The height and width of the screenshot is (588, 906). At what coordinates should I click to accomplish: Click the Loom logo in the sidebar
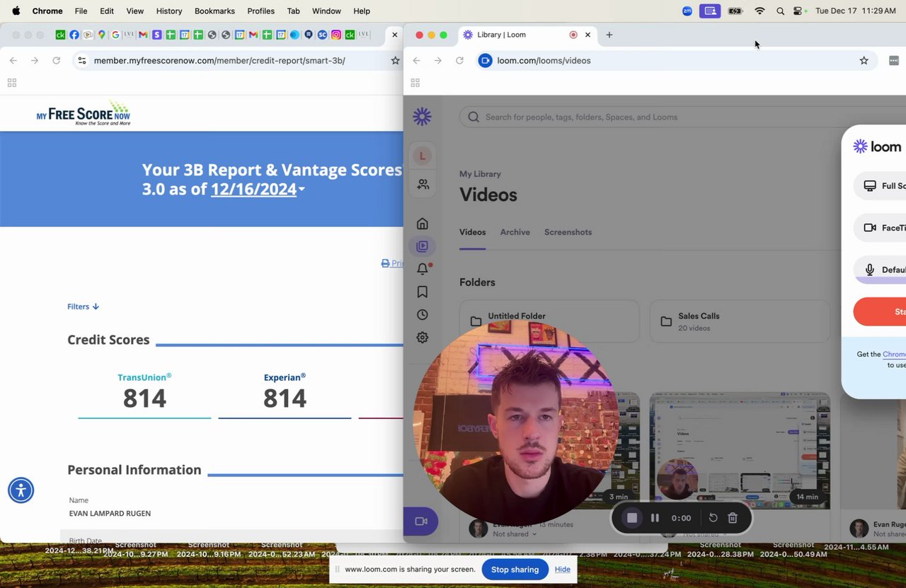[422, 117]
